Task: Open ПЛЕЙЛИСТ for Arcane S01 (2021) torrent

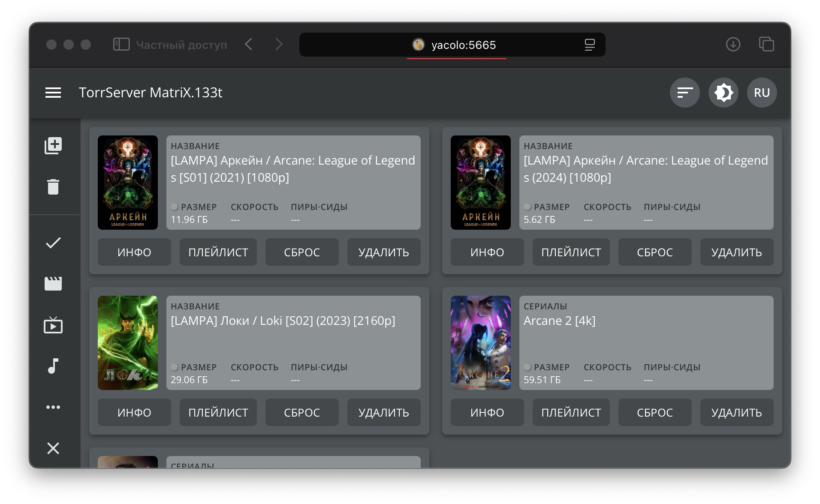Action: click(x=218, y=252)
